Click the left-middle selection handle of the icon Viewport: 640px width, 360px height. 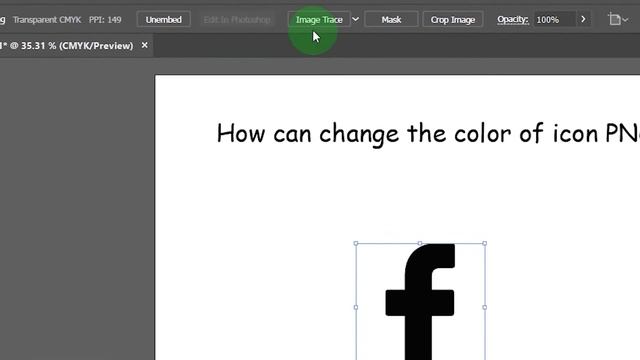[x=356, y=307]
